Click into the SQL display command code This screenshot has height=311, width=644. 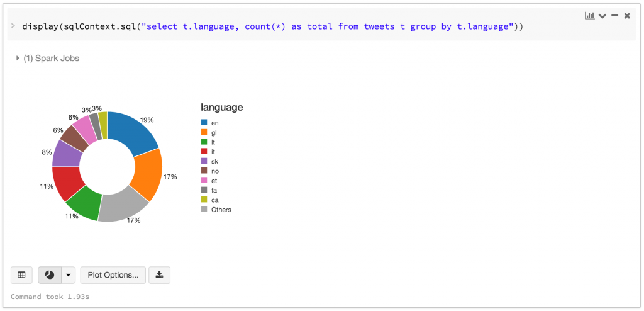point(270,26)
